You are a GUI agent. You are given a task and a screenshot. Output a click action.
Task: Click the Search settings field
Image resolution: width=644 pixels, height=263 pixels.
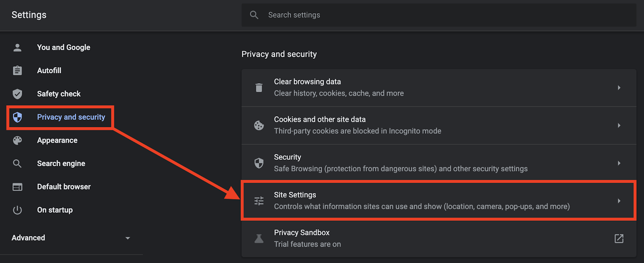[439, 15]
